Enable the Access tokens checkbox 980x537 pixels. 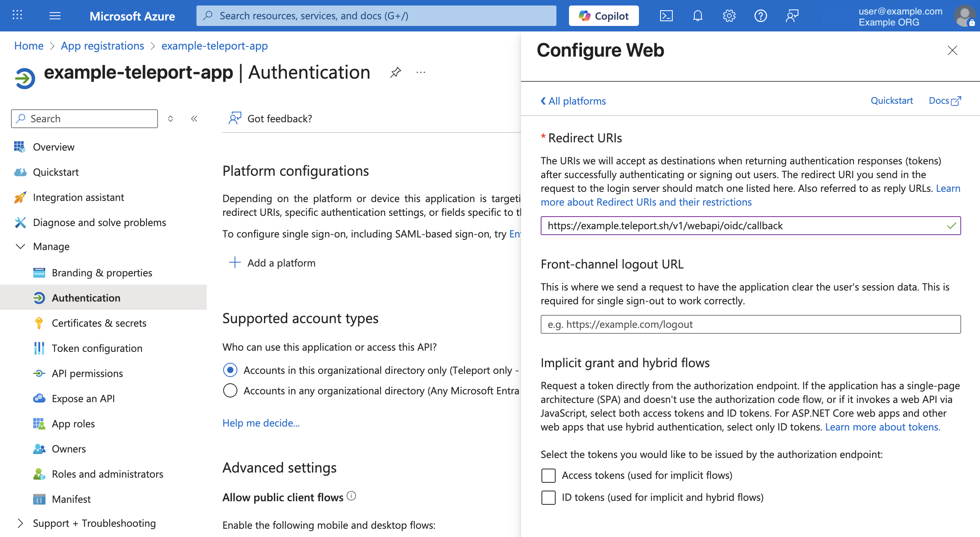click(x=549, y=475)
